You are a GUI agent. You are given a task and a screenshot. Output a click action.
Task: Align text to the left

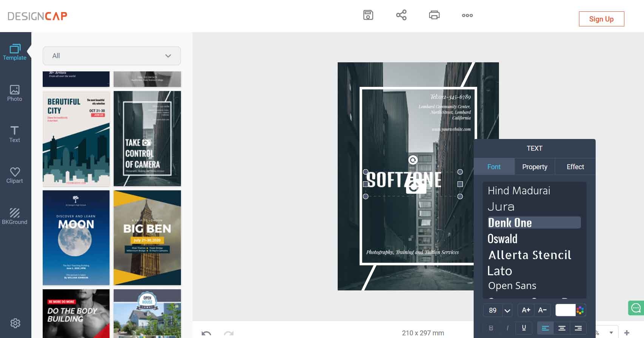tap(545, 328)
